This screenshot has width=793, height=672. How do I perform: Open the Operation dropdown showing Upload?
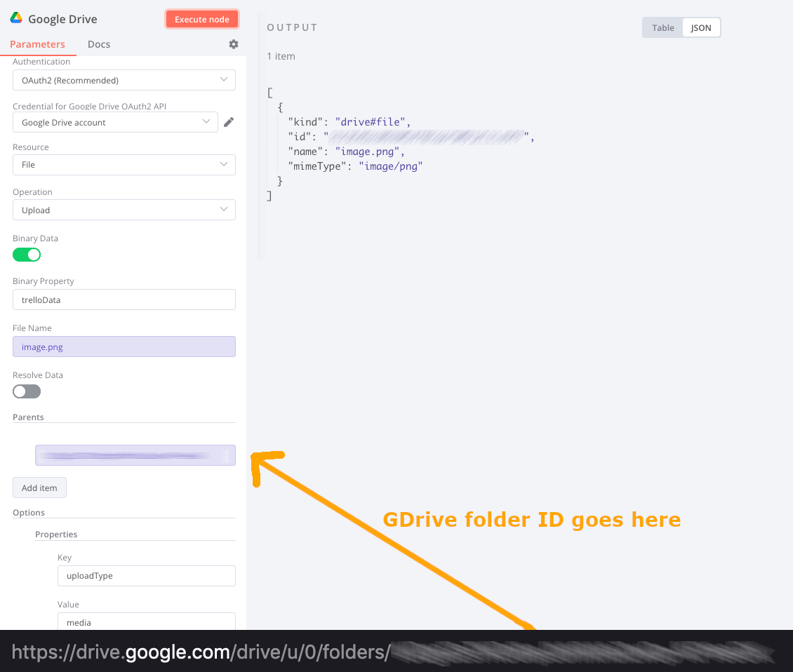124,210
